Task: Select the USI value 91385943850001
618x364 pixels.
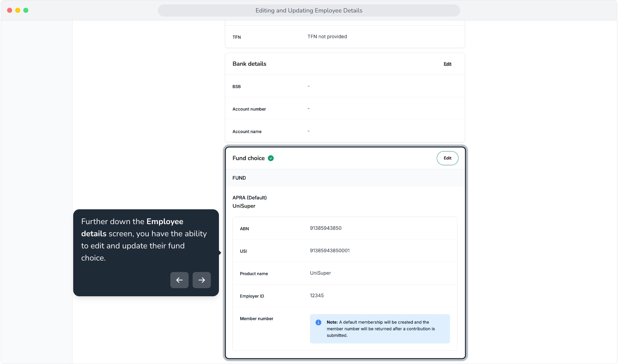Action: click(x=330, y=251)
